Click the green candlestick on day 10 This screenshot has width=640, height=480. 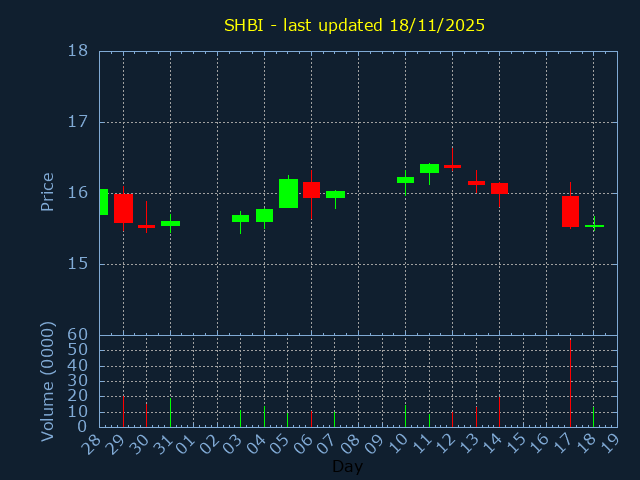pyautogui.click(x=405, y=180)
